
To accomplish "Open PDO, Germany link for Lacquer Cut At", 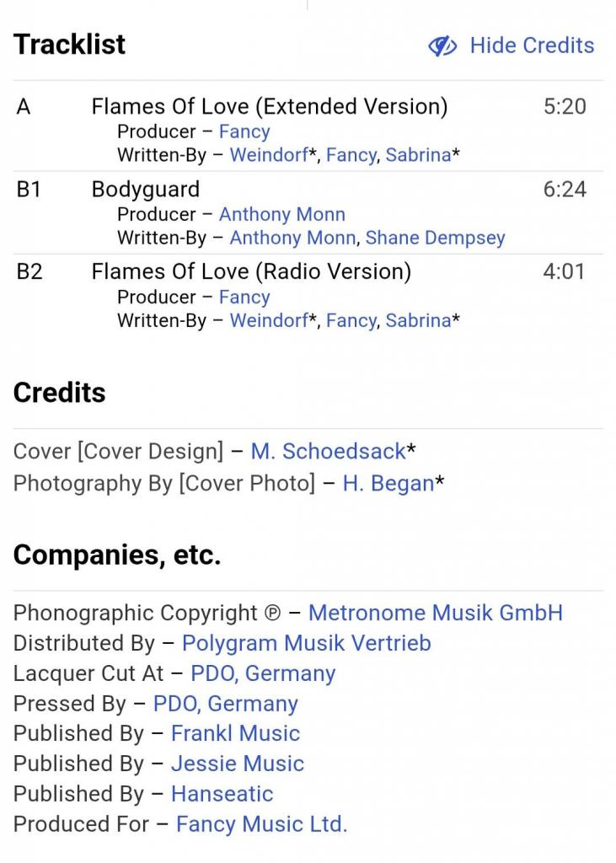I will pos(263,673).
